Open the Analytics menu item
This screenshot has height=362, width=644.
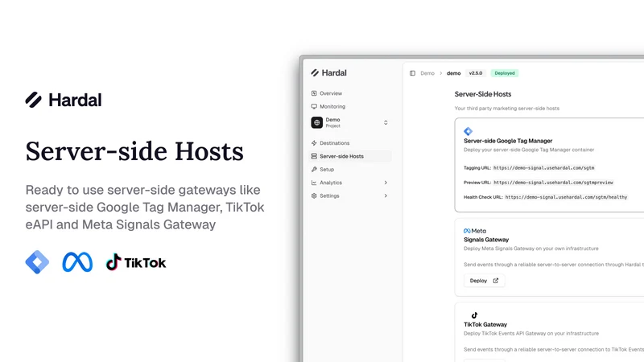click(350, 183)
